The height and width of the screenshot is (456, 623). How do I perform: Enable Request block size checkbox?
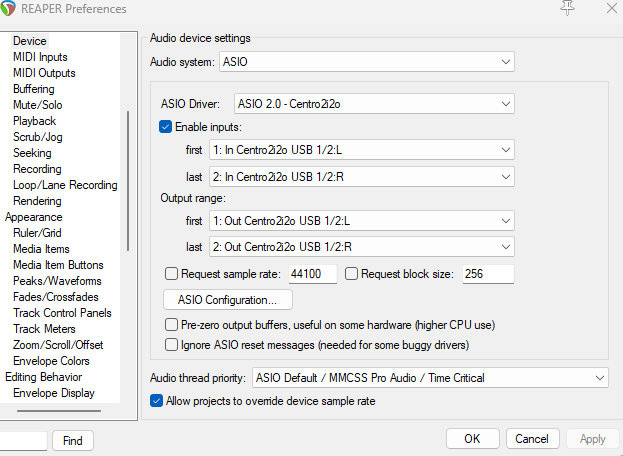[x=351, y=274]
